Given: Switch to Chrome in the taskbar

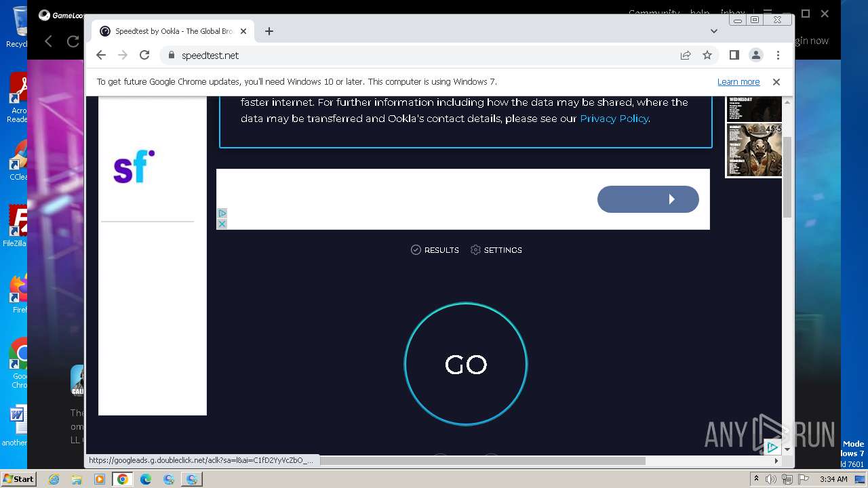Looking at the screenshot, I should (x=123, y=479).
